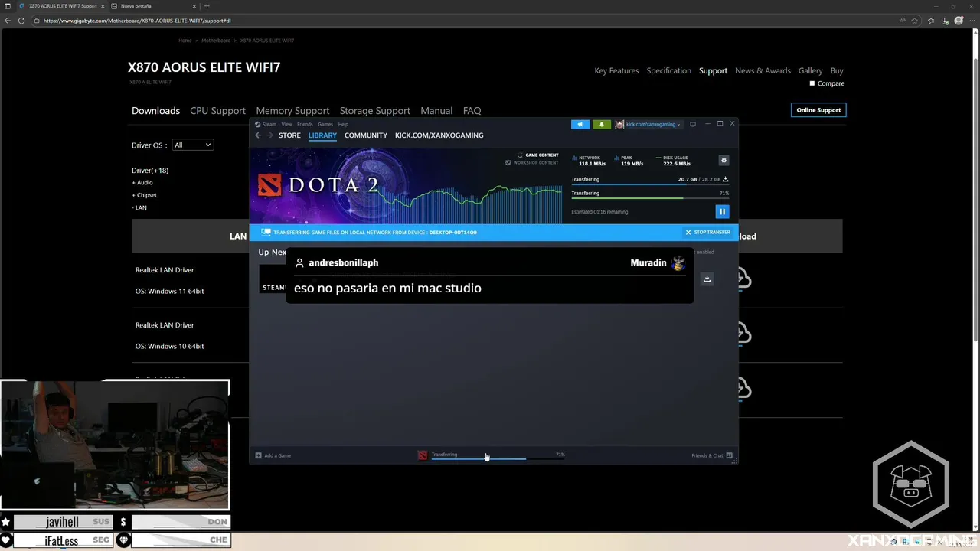Open the Specification link
Image resolution: width=980 pixels, height=551 pixels.
[x=668, y=70]
